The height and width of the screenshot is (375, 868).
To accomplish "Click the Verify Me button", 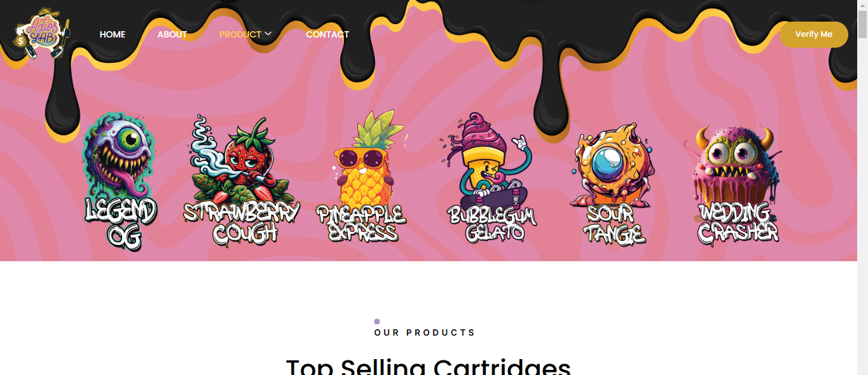I will (814, 34).
